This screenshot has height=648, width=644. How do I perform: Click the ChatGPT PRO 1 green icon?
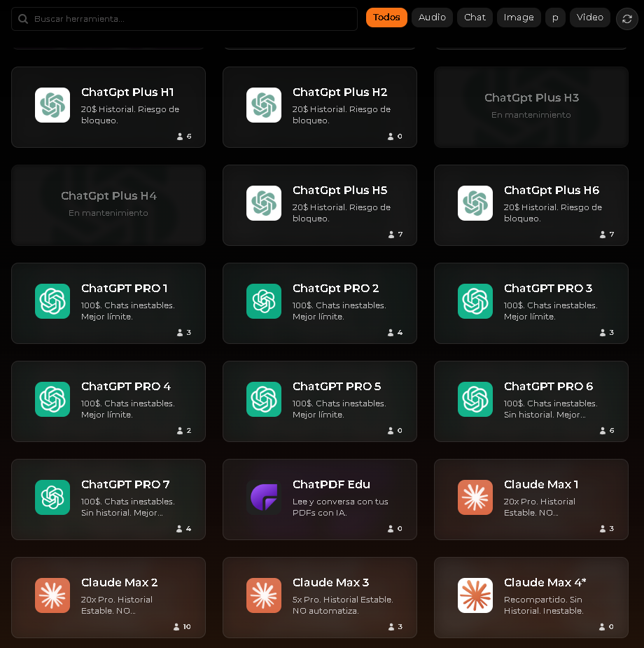[52, 301]
